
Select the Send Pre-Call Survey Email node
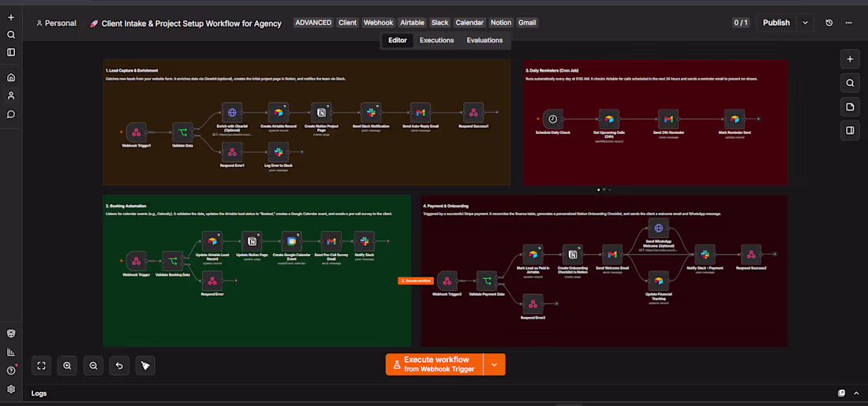331,241
